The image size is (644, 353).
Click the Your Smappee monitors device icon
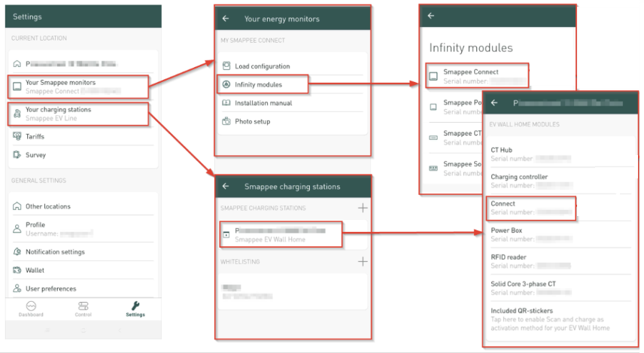[17, 87]
